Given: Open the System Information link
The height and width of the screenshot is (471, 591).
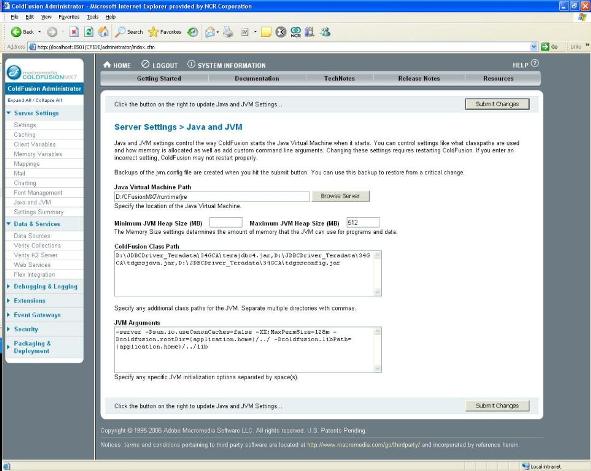Looking at the screenshot, I should click(x=231, y=66).
